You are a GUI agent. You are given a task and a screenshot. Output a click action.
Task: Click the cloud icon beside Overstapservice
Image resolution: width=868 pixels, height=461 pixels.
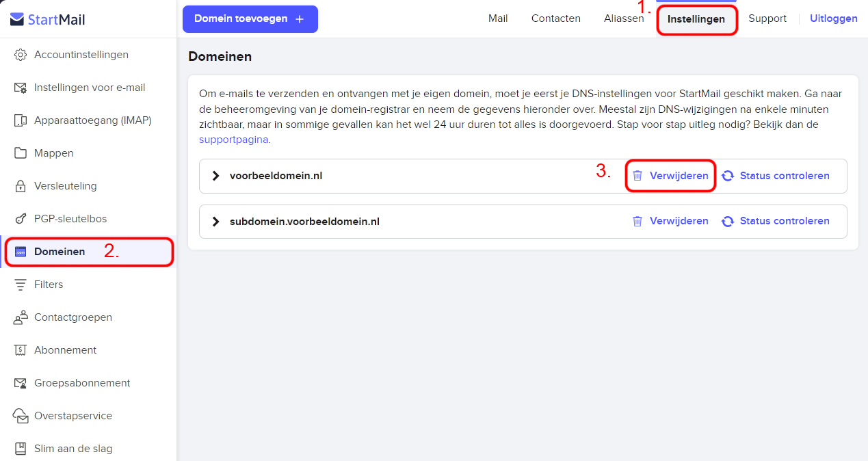point(21,416)
